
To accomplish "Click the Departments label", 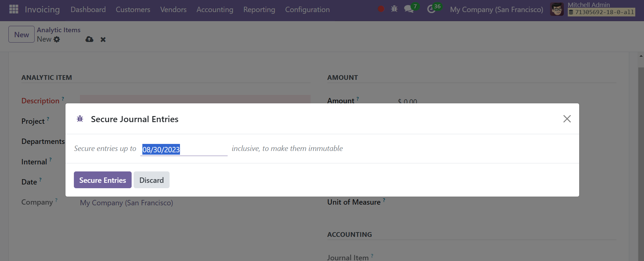I will tap(43, 142).
